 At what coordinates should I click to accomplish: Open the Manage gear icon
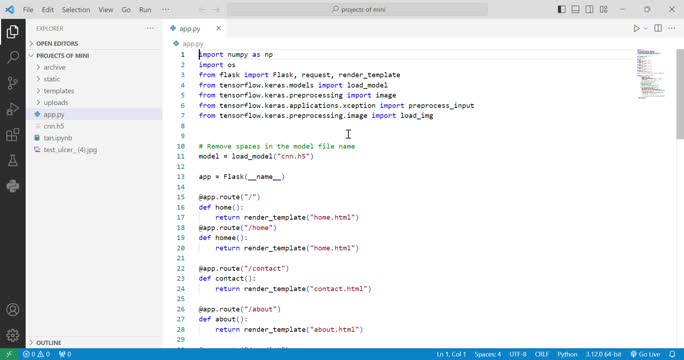pos(13,335)
